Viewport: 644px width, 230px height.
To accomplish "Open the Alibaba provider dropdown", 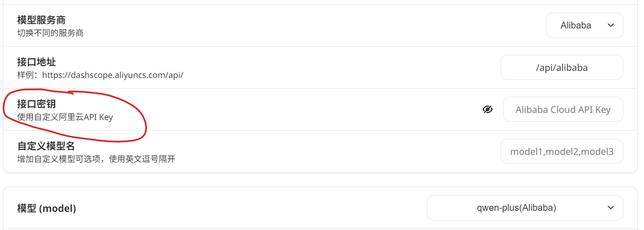I will (x=584, y=25).
